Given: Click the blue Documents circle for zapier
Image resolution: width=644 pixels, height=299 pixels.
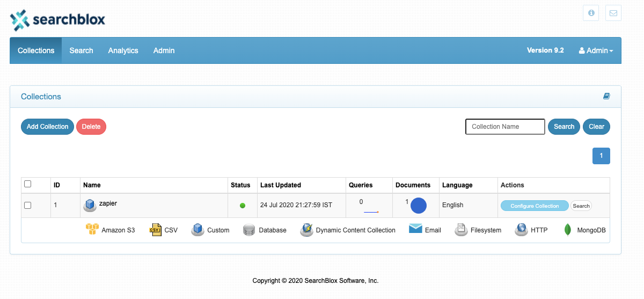Looking at the screenshot, I should click(x=419, y=206).
